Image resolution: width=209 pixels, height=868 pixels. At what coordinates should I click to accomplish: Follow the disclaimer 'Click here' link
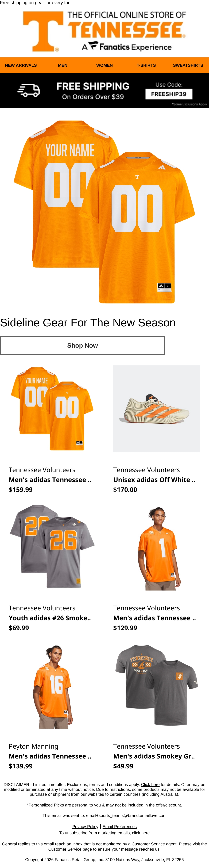point(150,784)
